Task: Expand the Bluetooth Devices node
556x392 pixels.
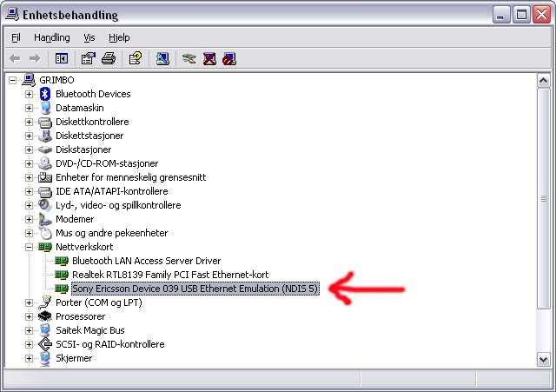Action: 29,95
